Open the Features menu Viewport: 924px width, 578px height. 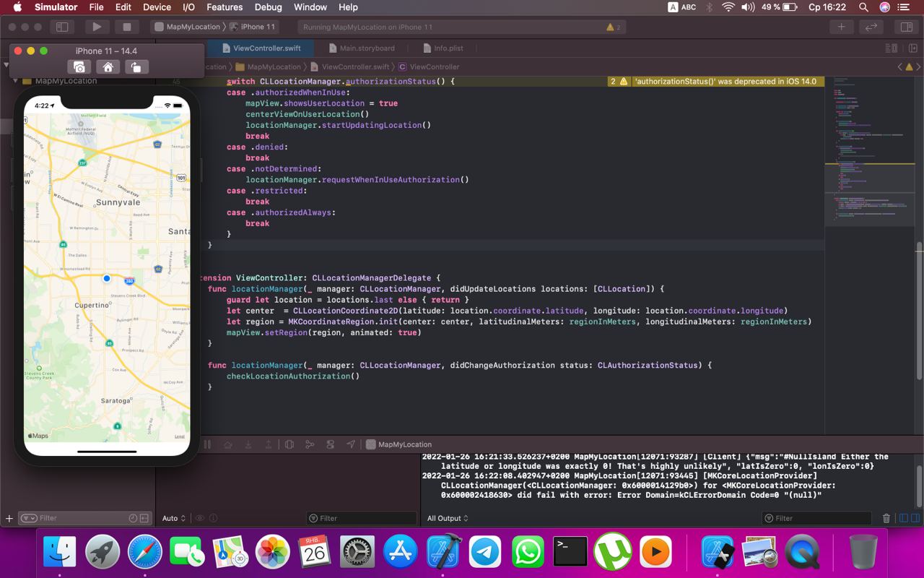pyautogui.click(x=225, y=7)
